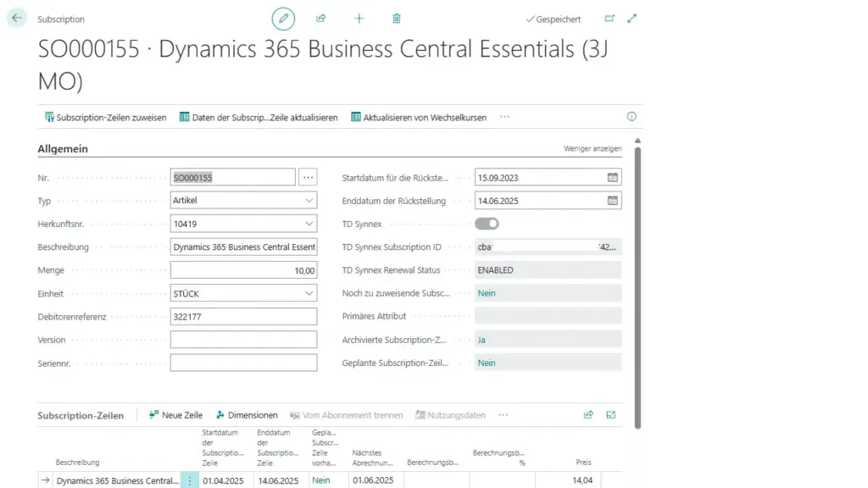
Task: Click the Beschreibung column header
Action: click(x=77, y=462)
